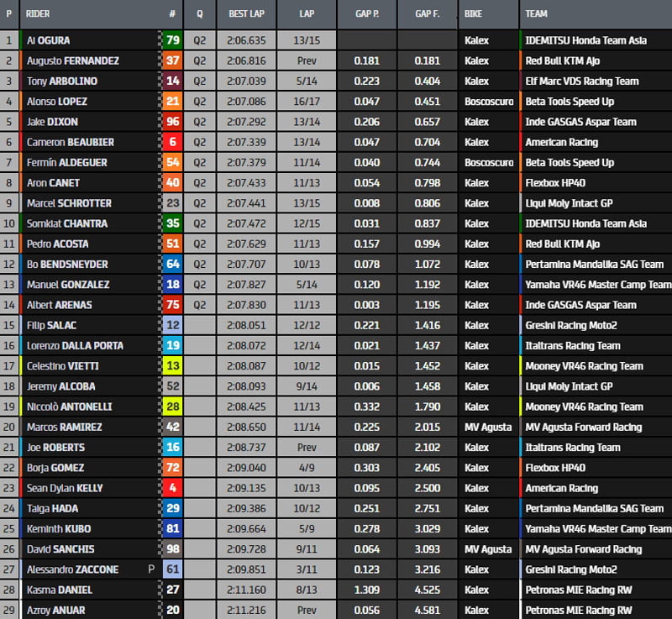
Task: Select the blue number 81 badge for Kubo
Action: [171, 529]
